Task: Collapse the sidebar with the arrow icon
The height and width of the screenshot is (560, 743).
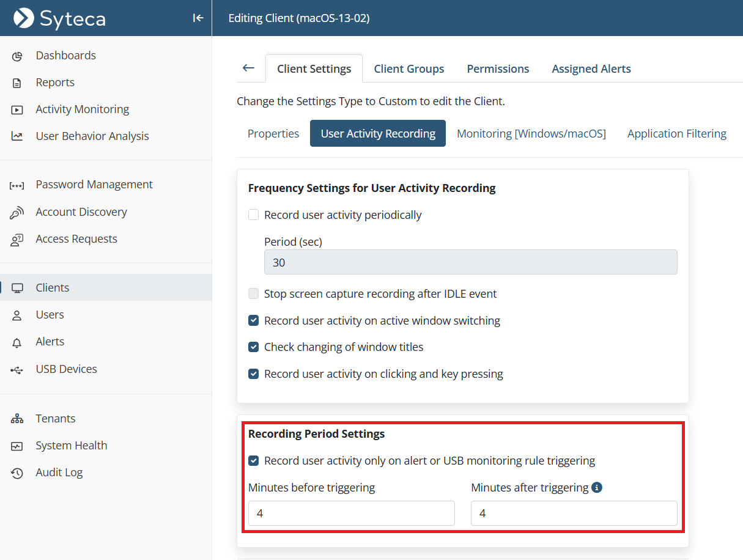Action: click(x=198, y=18)
